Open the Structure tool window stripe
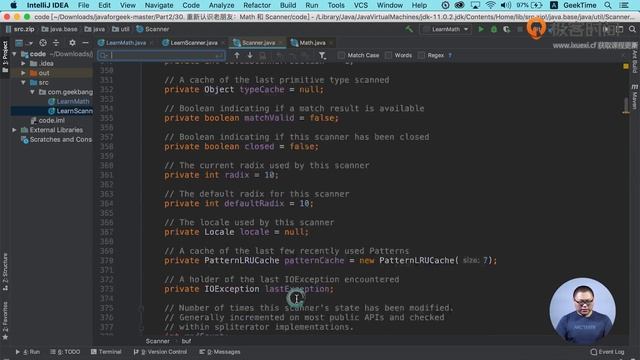 [x=5, y=271]
